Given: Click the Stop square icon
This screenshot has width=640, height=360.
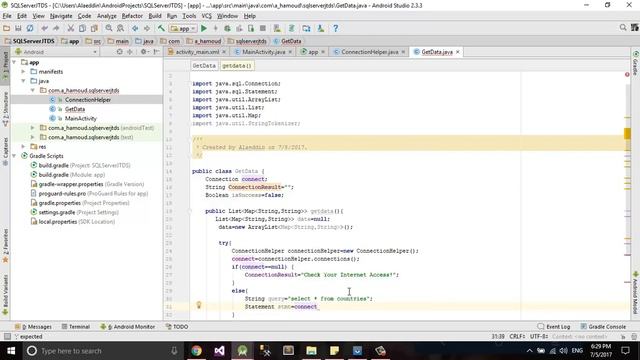Looking at the screenshot, I should tap(263, 28).
